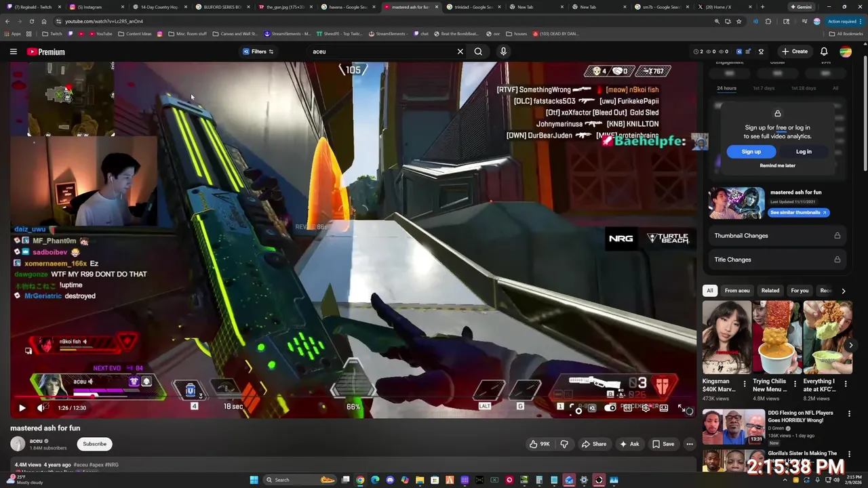Screen dimensions: 868x488
Task: Open the Create dropdown button
Action: pyautogui.click(x=795, y=52)
